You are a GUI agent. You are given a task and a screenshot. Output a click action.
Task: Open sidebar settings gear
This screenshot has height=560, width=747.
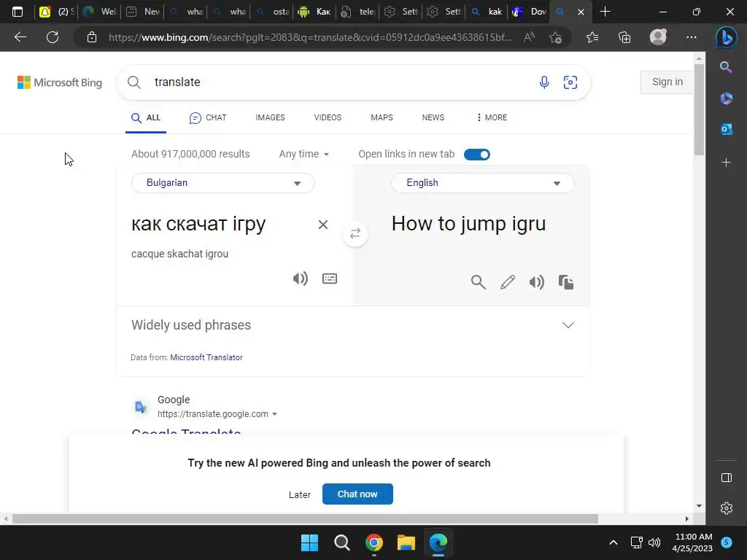[x=726, y=508]
